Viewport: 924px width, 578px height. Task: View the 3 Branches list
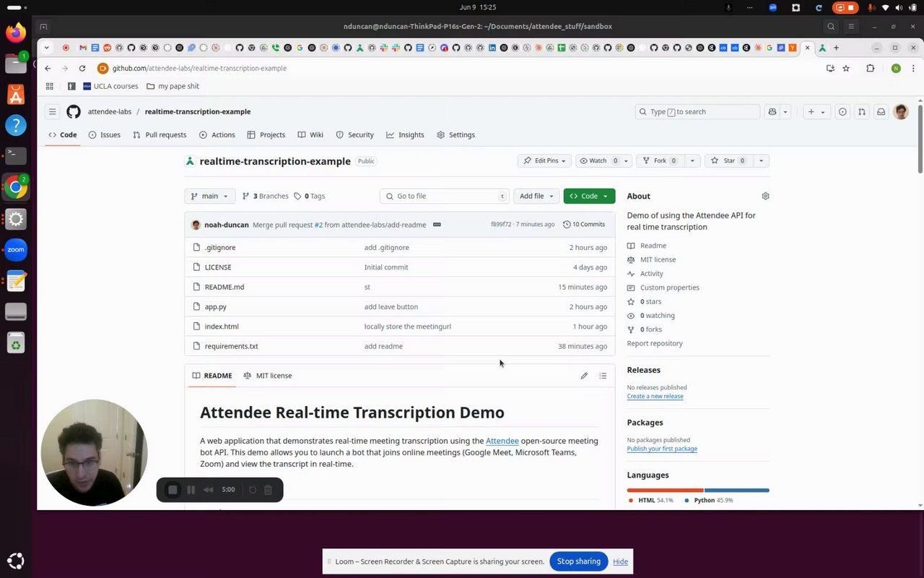pyautogui.click(x=265, y=196)
